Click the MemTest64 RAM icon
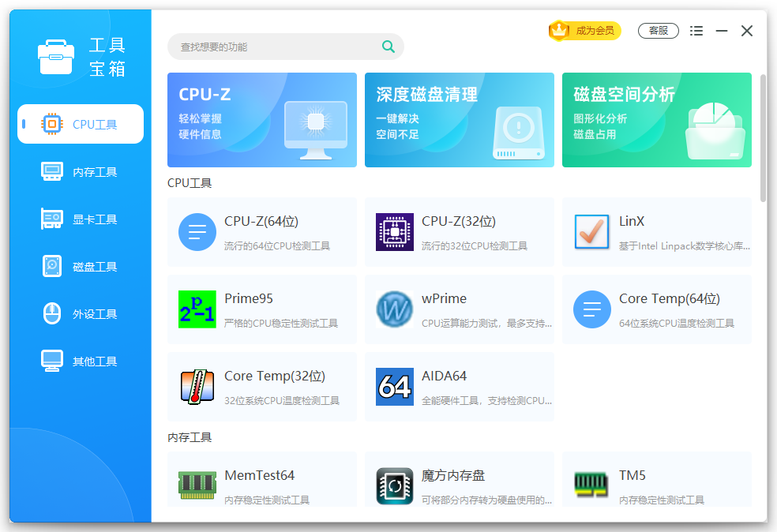777x532 pixels. pos(197,485)
